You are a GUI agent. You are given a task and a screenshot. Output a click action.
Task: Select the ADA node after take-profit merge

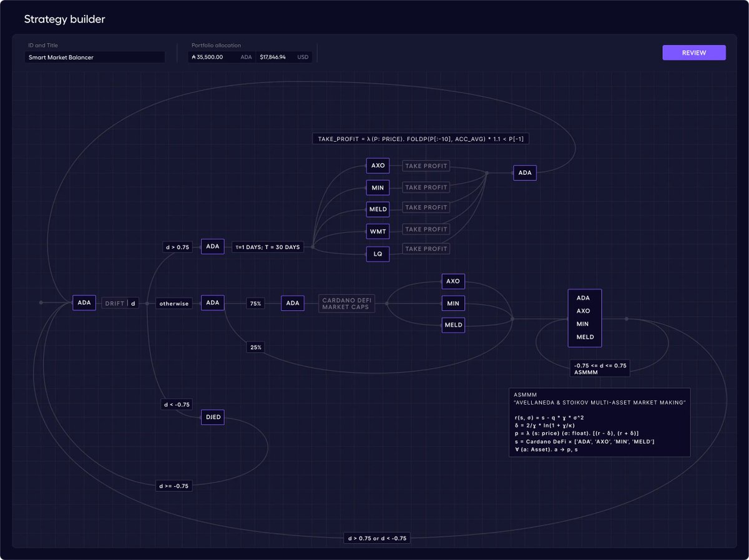525,173
